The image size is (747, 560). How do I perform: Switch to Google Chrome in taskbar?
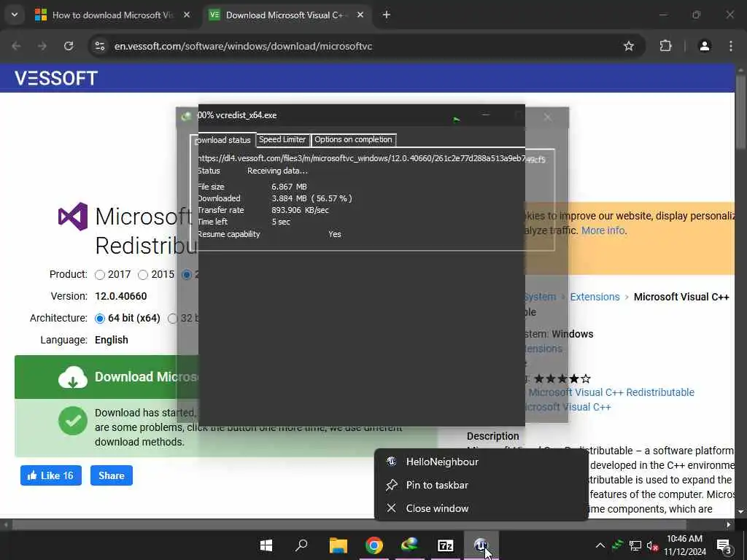374,545
